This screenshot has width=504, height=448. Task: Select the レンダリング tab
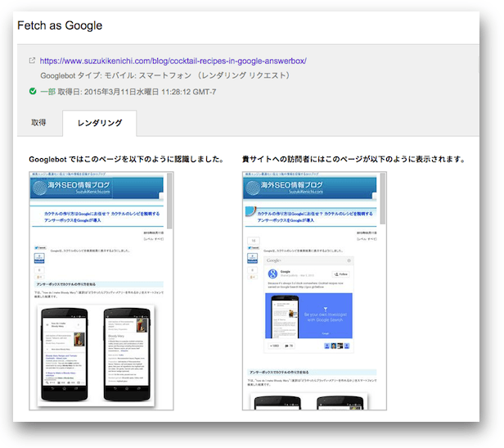100,123
